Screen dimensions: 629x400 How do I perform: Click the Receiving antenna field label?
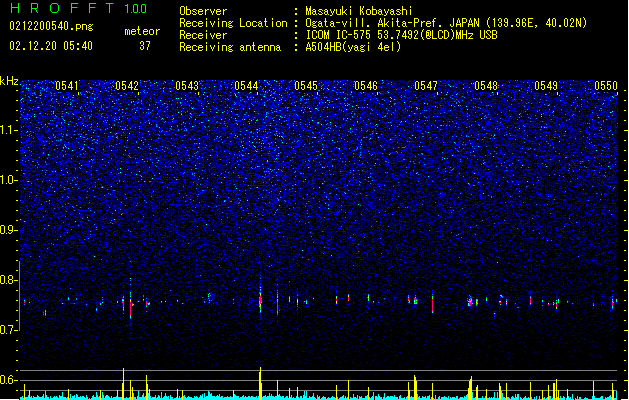[230, 47]
